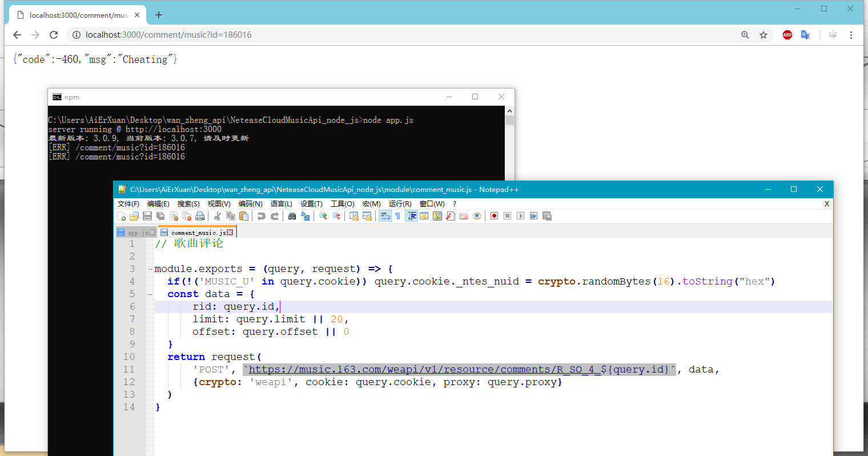
Task: Switch to the app.js tab
Action: coord(136,232)
